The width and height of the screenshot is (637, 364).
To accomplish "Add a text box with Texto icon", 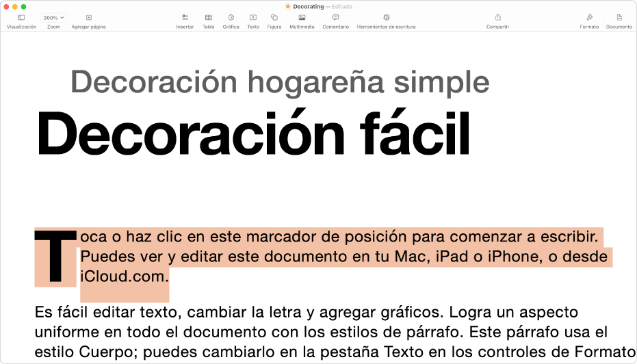I will [253, 18].
